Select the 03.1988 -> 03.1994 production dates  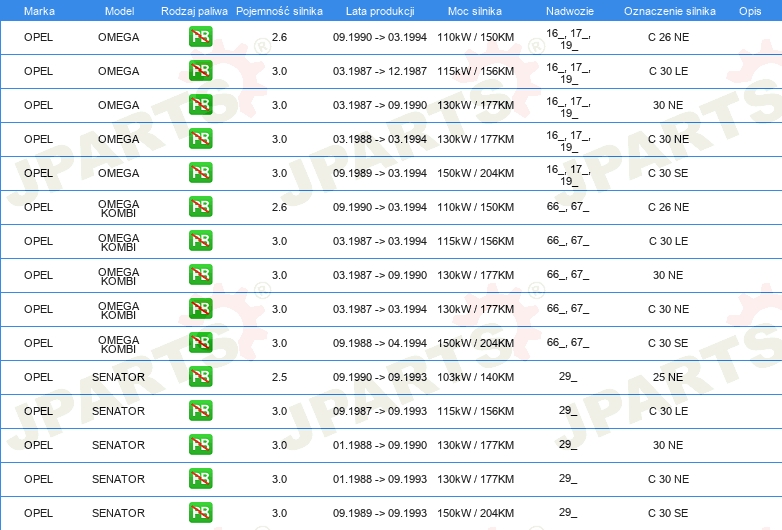tap(380, 139)
